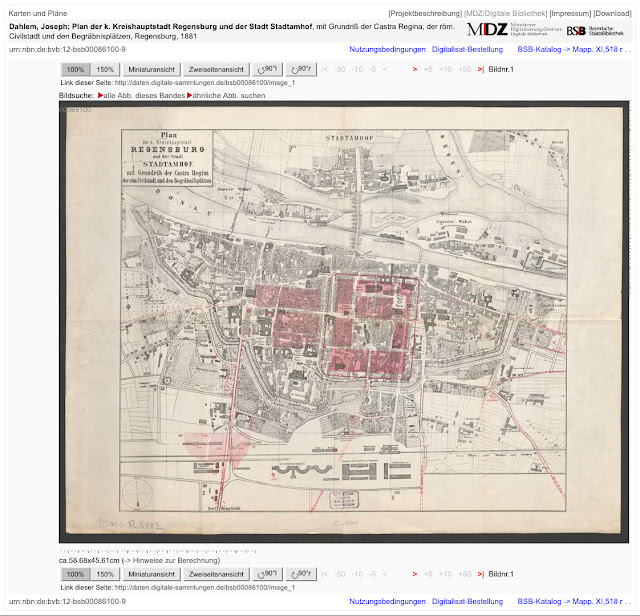Open bottom BSB-Katalog Mapp. XI,518 link
The width and height of the screenshot is (640, 616).
point(574,601)
